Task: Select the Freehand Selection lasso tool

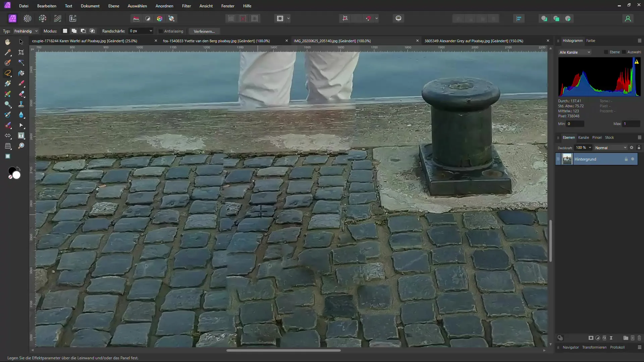Action: (8, 73)
